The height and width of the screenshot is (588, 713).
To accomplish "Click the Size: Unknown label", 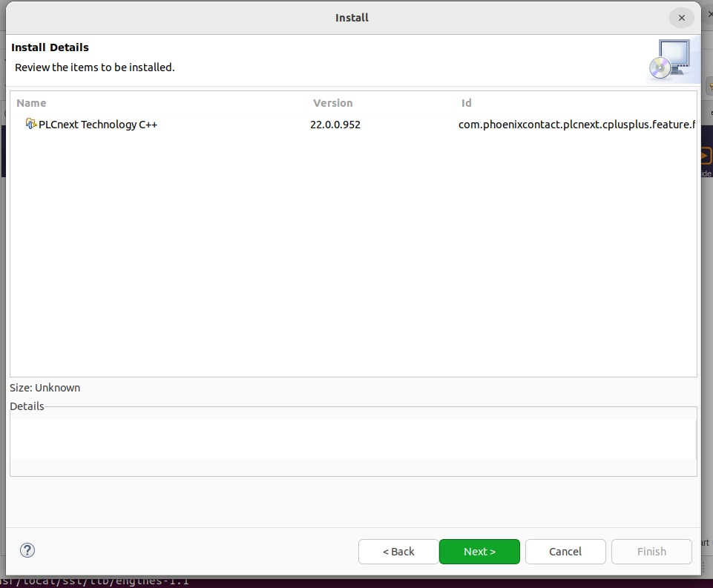I will click(45, 388).
